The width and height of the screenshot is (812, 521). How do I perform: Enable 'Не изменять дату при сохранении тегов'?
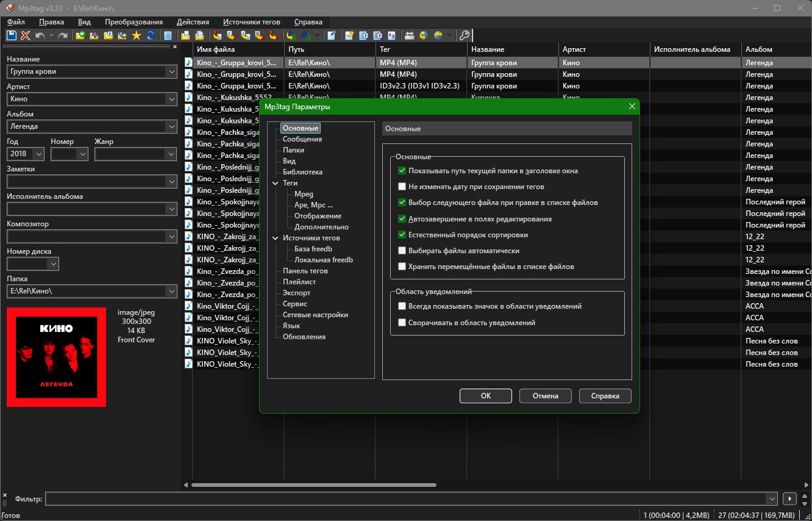(x=402, y=187)
